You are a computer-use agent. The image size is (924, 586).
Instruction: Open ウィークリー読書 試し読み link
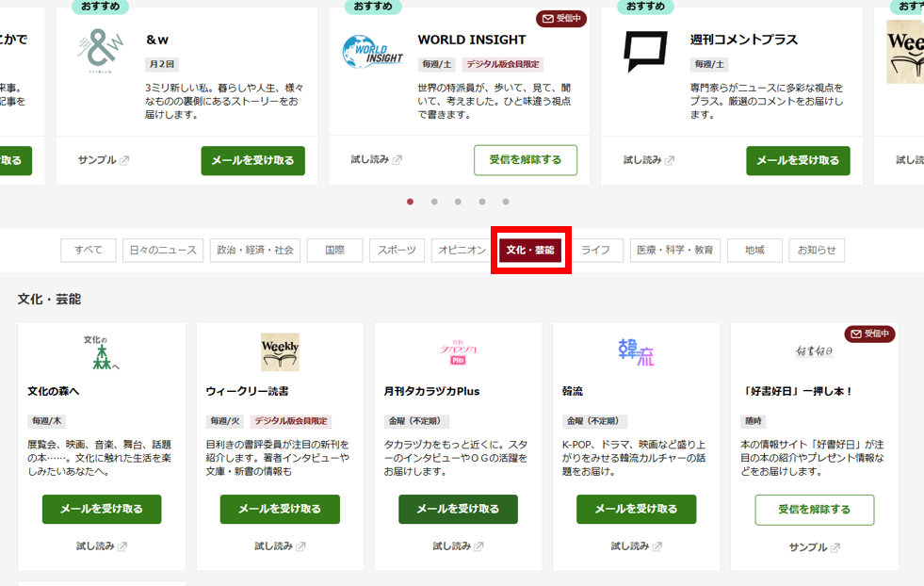click(x=274, y=546)
